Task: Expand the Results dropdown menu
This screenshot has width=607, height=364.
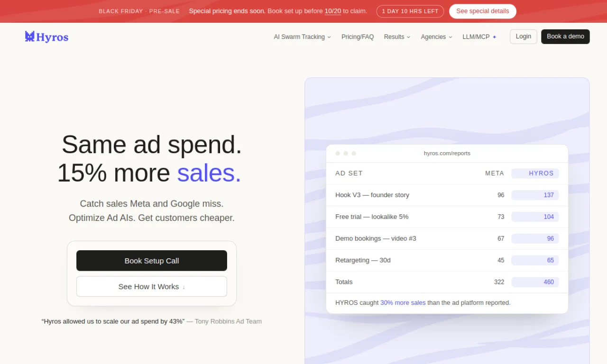Action: [x=397, y=37]
